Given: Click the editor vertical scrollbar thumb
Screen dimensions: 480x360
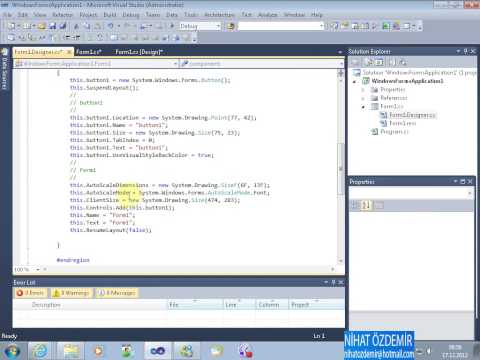Looking at the screenshot, I should click(x=340, y=169).
